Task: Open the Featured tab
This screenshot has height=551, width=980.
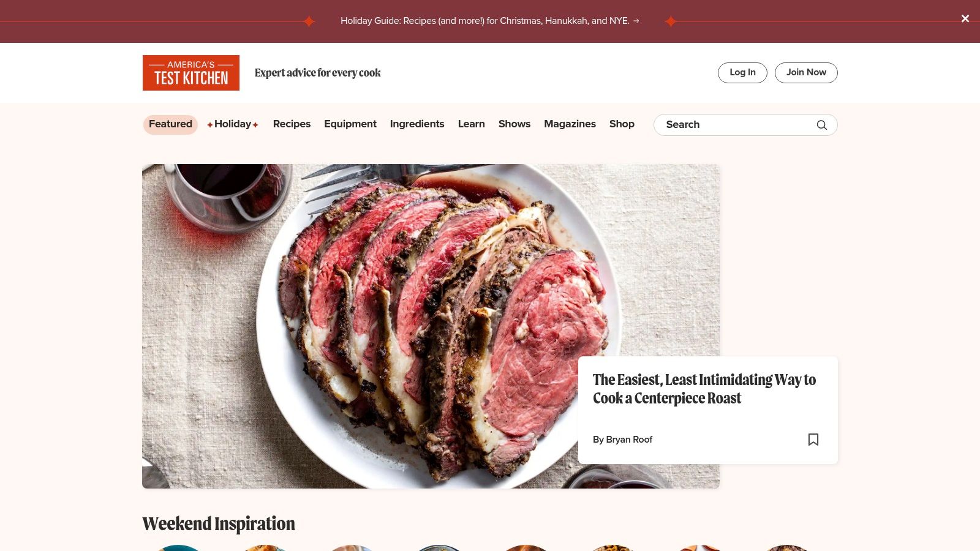Action: pos(170,124)
